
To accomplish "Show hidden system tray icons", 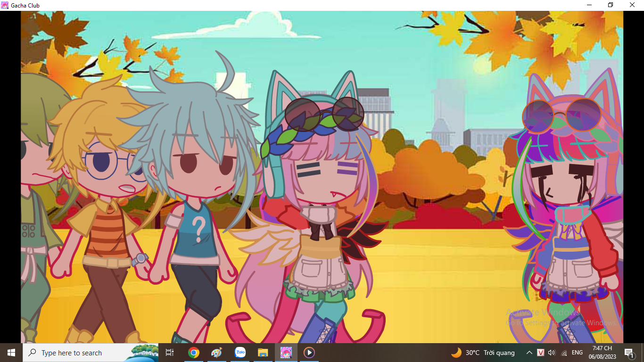I will coord(529,353).
